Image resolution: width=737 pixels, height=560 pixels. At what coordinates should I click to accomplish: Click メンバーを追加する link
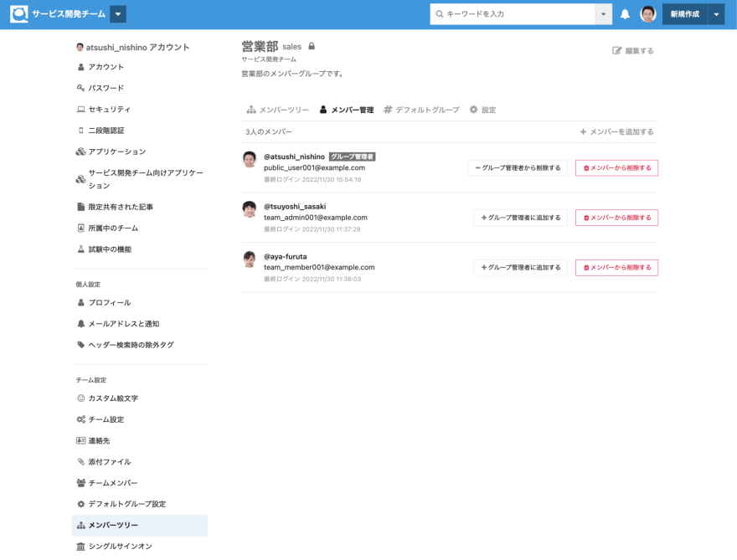(x=616, y=132)
